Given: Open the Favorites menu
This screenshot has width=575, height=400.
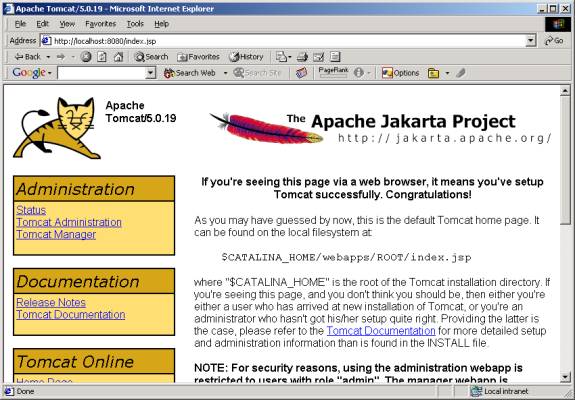Looking at the screenshot, I should tap(100, 24).
